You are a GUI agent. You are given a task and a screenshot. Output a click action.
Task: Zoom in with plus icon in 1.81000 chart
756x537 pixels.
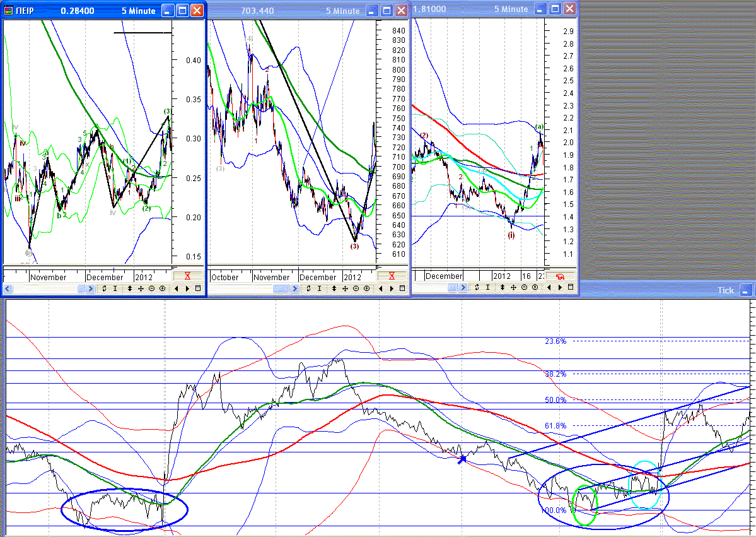coord(535,287)
